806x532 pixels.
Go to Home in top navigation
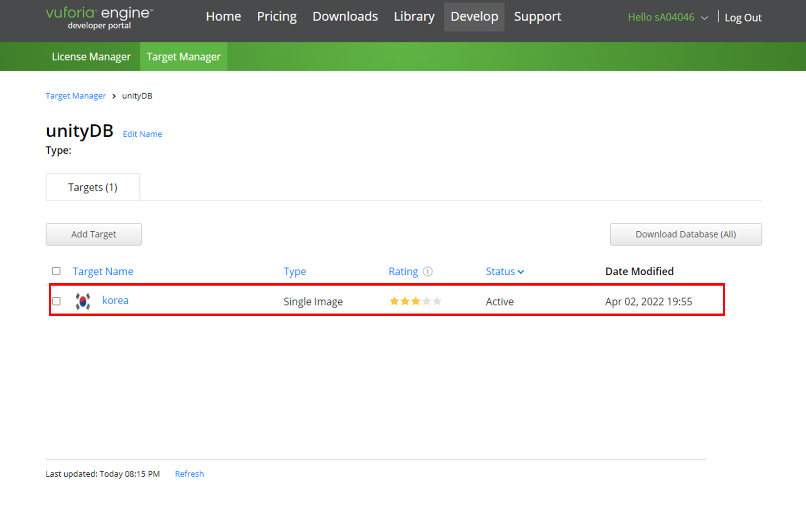[223, 17]
